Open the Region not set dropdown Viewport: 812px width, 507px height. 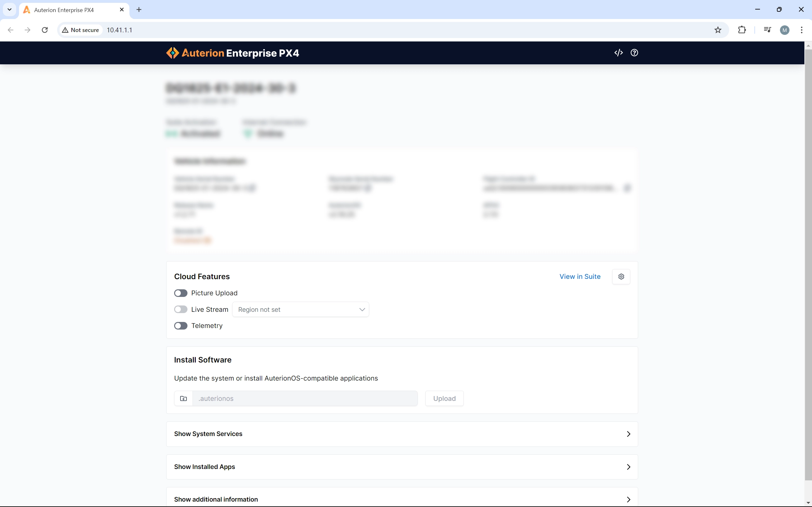coord(300,309)
